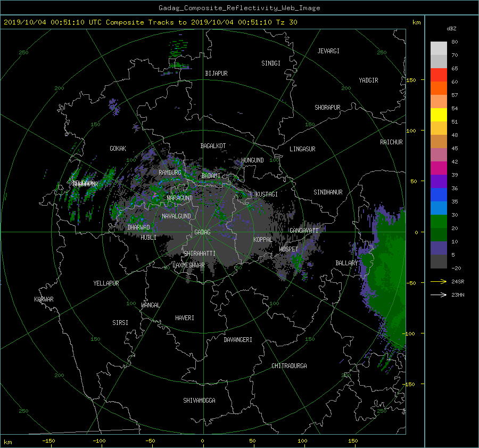479x448 pixels.
Task: Pick the purple 36-39 dBZ legend swatch
Action: pyautogui.click(x=439, y=182)
